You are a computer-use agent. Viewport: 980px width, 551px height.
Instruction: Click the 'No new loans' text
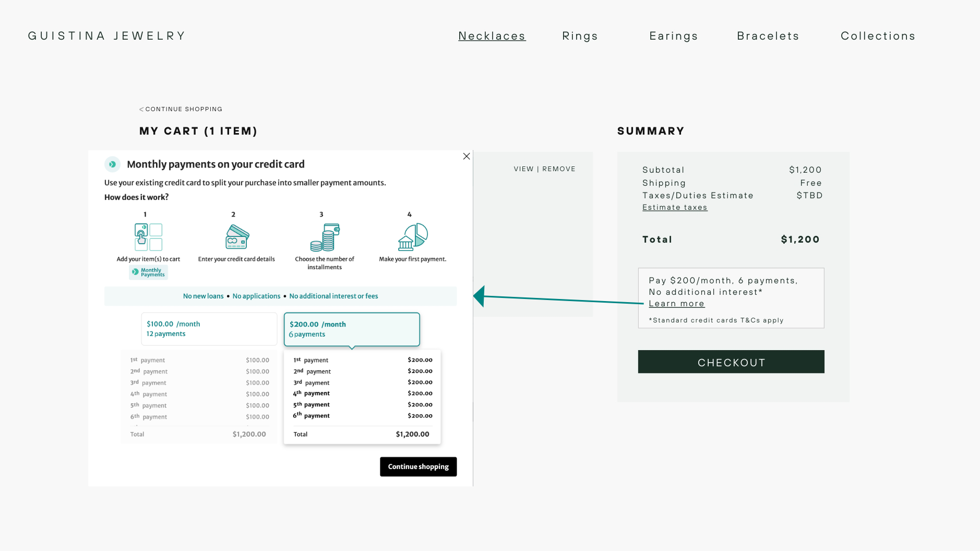(203, 296)
